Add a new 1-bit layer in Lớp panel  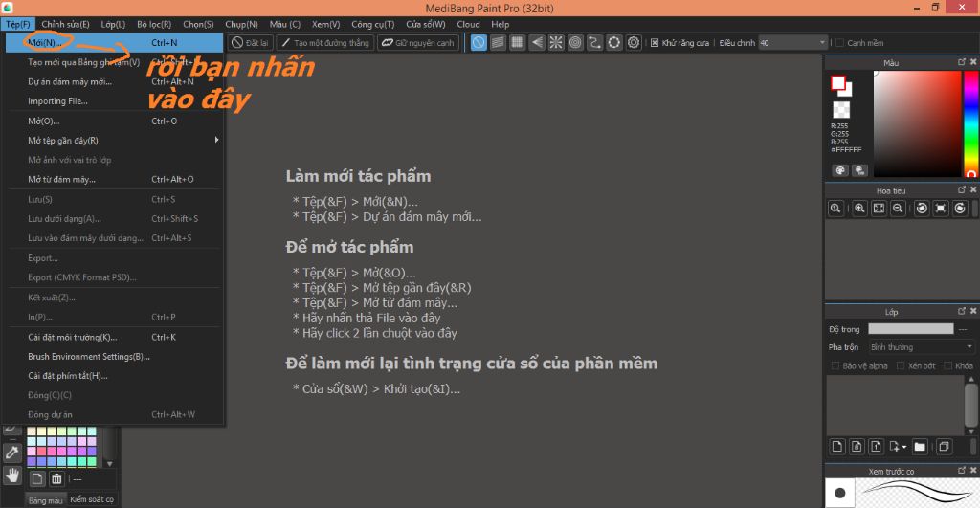[x=877, y=446]
